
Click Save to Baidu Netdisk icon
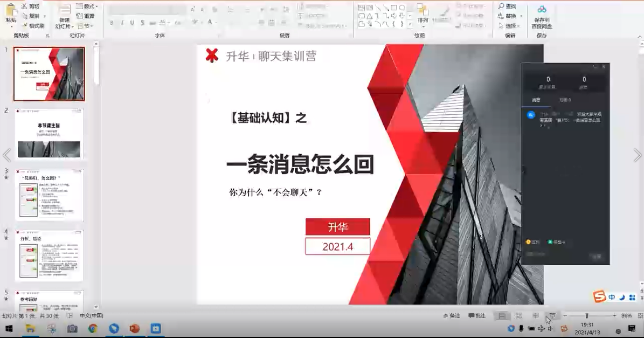[542, 9]
